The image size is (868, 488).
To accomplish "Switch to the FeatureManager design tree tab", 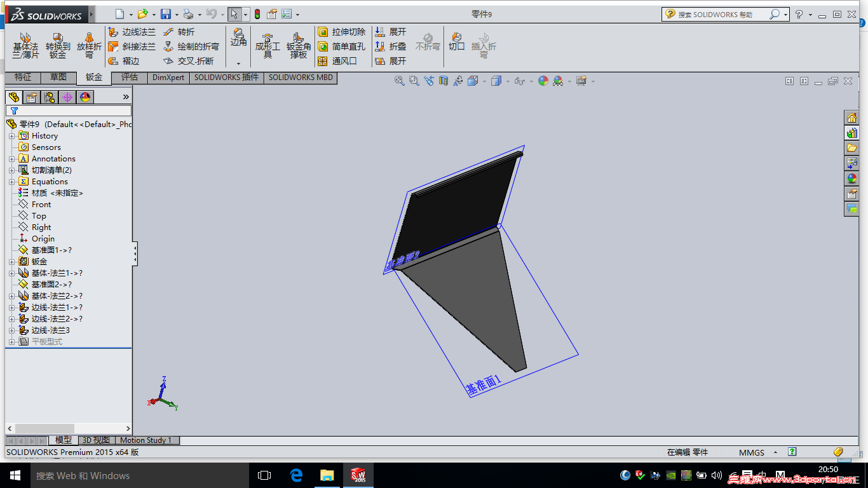I will coord(14,97).
